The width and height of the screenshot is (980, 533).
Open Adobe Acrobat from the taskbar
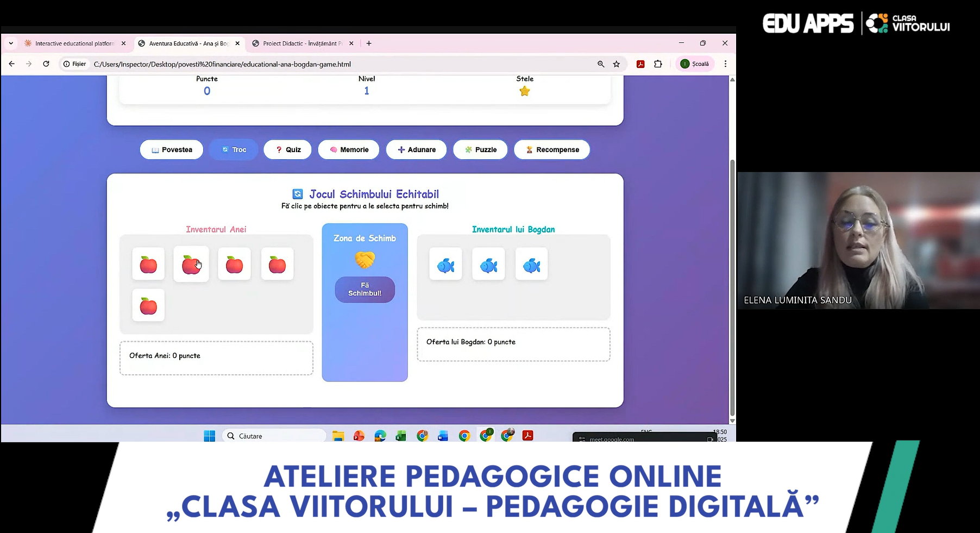click(x=527, y=436)
